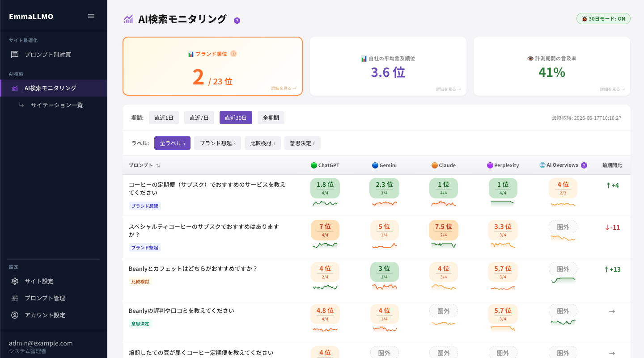This screenshot has height=358, width=644.
Task: Open プロンプト管理 menu item
Action: pos(54,298)
